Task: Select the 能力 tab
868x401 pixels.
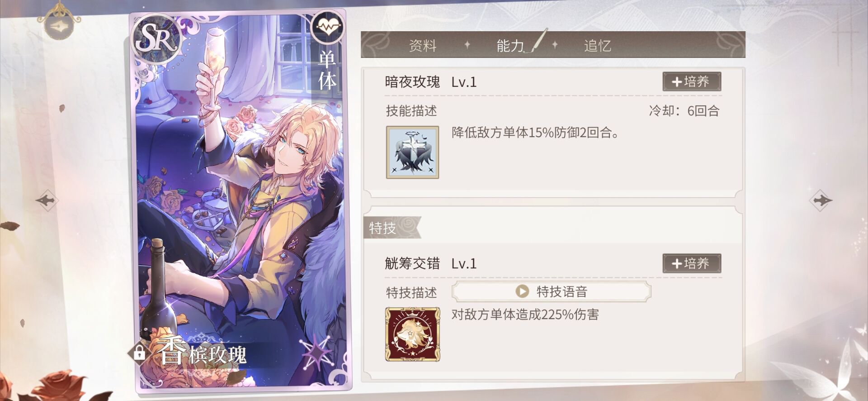Action: [x=510, y=45]
